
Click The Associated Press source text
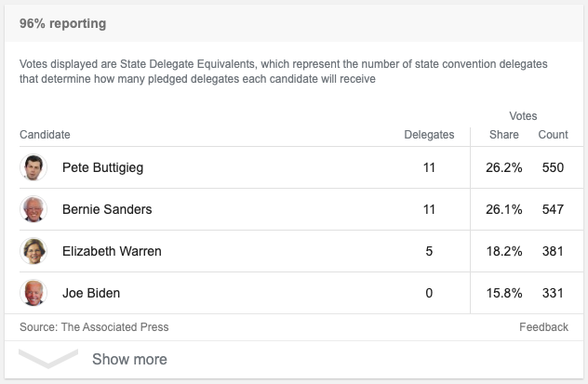[114, 327]
